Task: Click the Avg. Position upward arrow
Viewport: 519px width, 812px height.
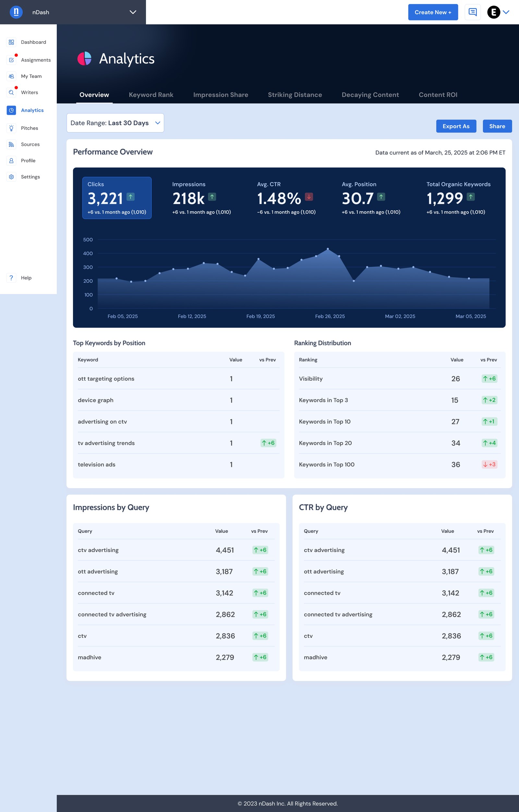Action: [x=381, y=197]
